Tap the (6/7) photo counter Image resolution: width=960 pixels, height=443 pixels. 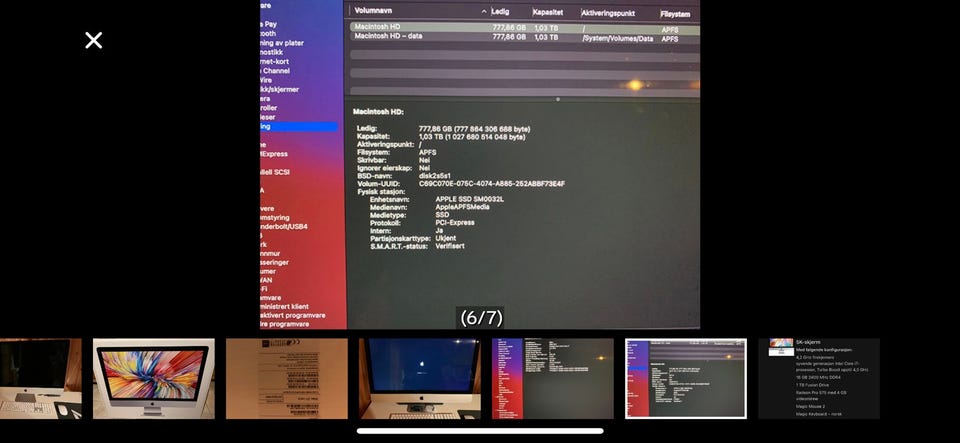(x=481, y=318)
